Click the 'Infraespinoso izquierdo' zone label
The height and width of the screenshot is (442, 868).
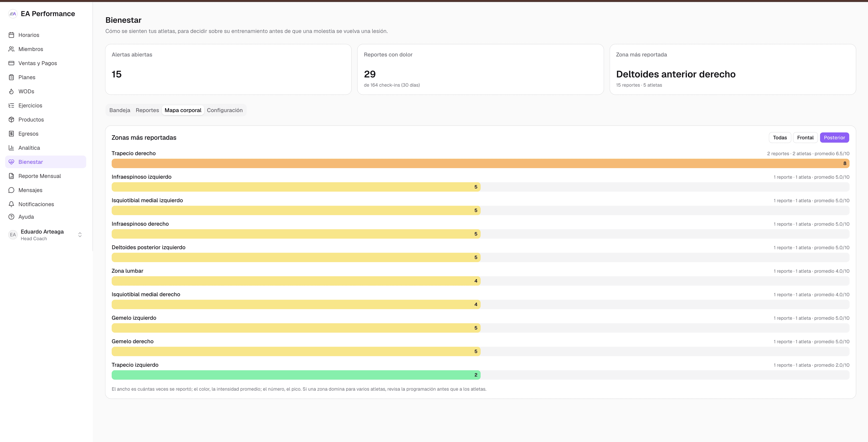click(x=142, y=177)
